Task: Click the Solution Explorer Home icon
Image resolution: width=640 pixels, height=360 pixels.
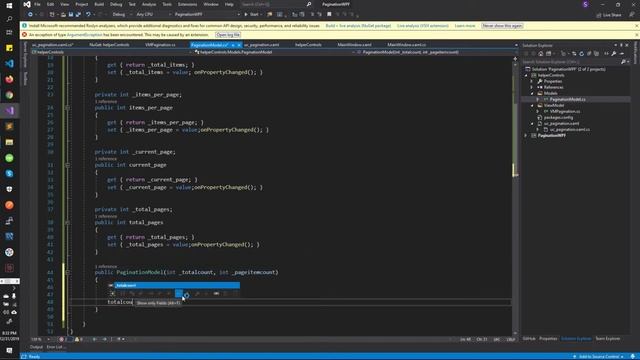Action: click(x=540, y=53)
